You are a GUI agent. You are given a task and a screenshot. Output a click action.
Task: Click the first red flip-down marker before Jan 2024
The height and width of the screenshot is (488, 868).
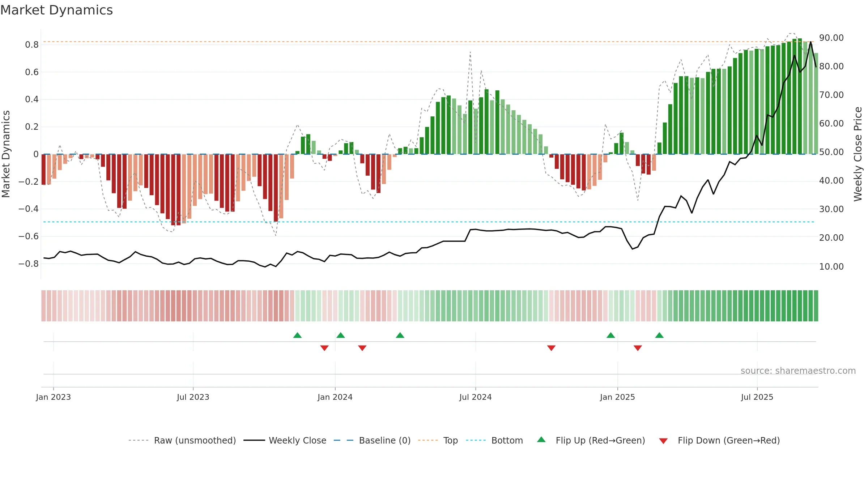(x=324, y=348)
